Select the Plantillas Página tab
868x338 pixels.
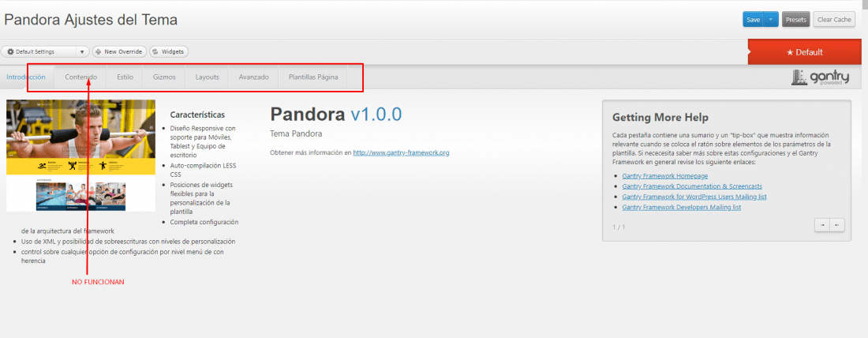pos(312,77)
